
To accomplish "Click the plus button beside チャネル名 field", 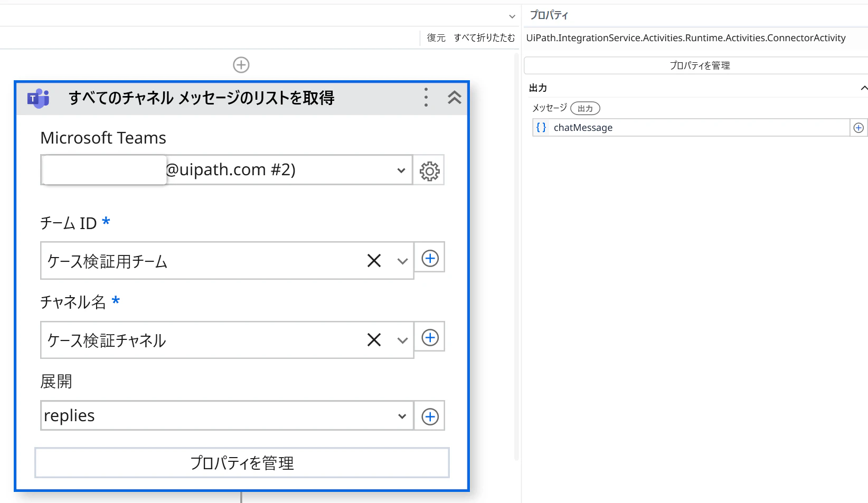I will click(x=430, y=337).
